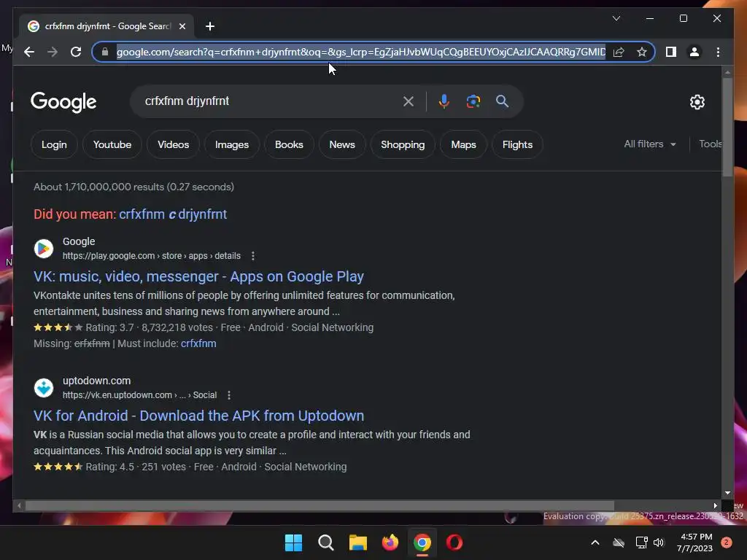Close the Google Search tab
This screenshot has width=747, height=560.
point(182,26)
